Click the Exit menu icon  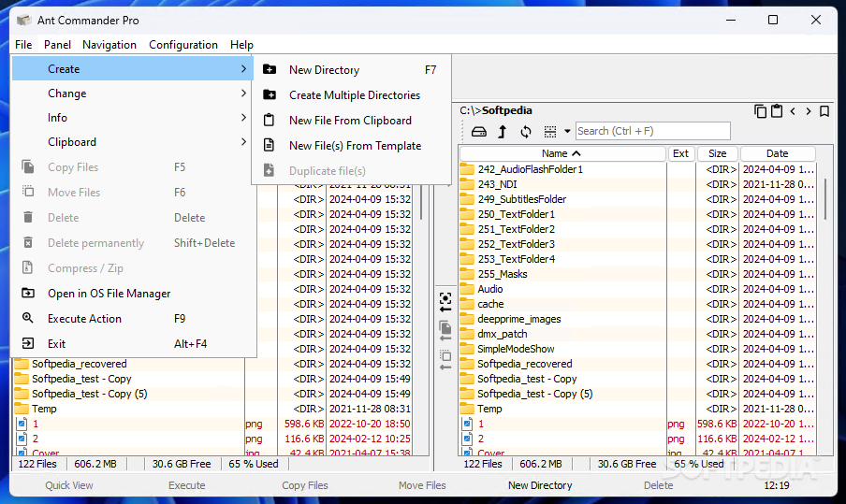tap(28, 343)
